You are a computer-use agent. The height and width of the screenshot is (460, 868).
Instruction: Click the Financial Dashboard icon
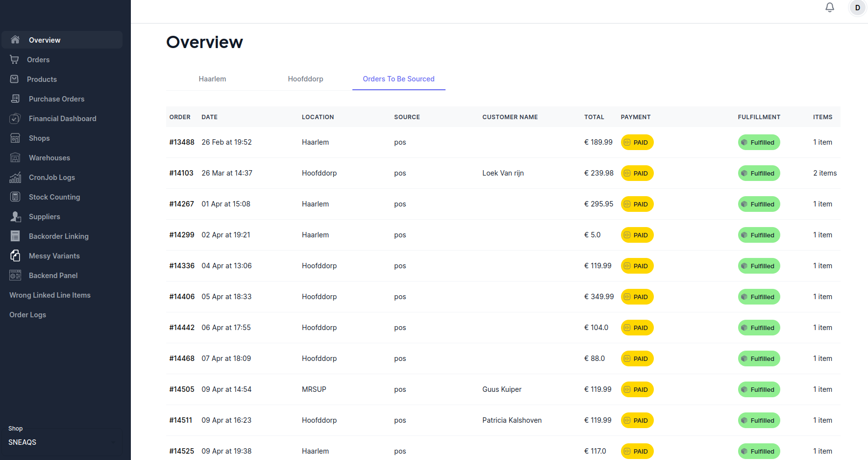[15, 118]
